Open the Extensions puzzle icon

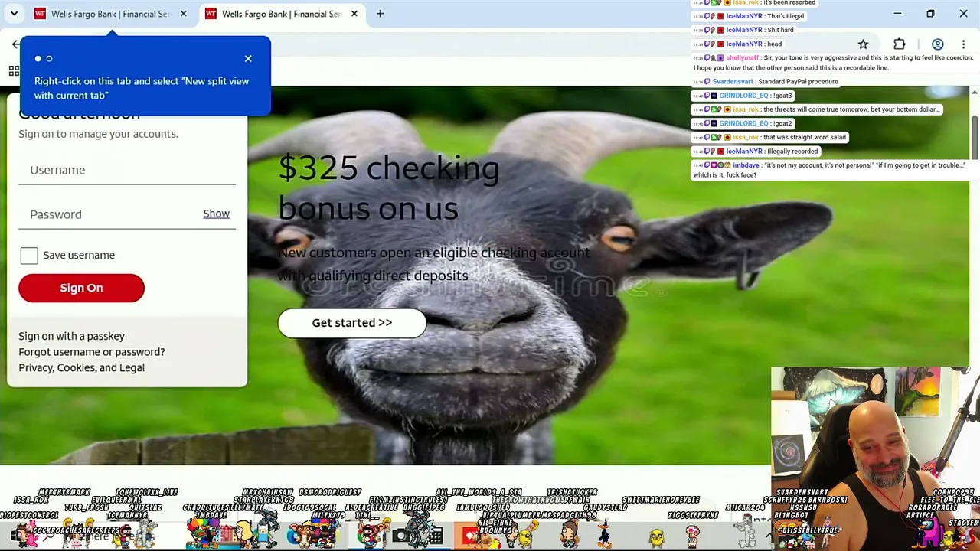tap(900, 44)
